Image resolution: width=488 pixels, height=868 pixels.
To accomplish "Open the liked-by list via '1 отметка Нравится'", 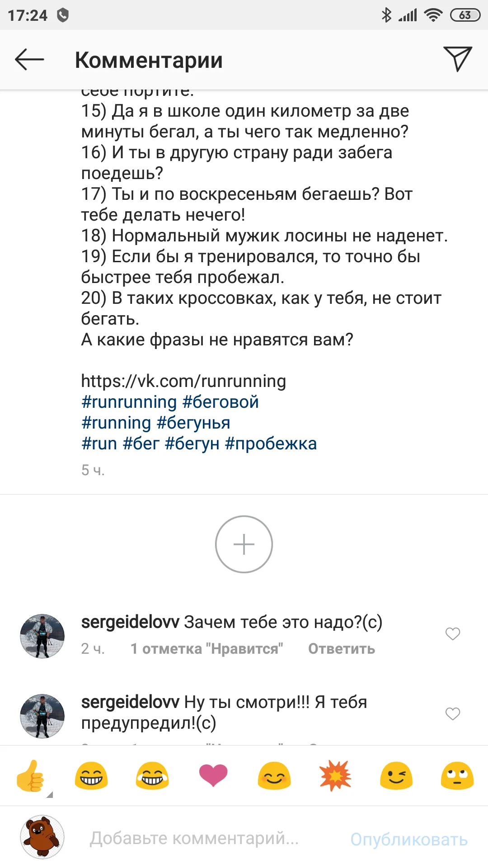I will click(x=207, y=648).
